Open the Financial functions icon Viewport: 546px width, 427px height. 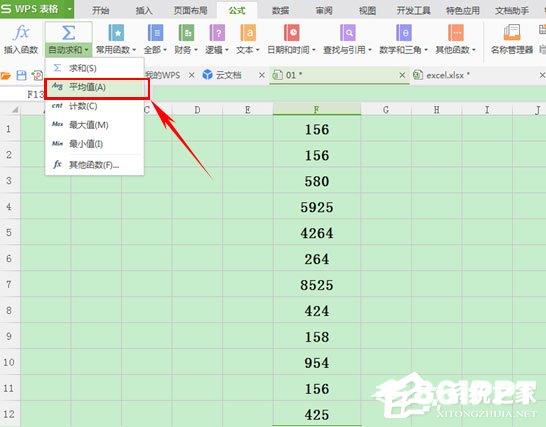186,33
